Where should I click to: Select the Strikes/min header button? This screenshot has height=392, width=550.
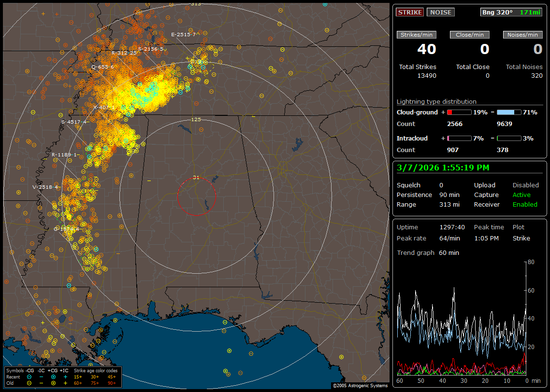pos(417,35)
